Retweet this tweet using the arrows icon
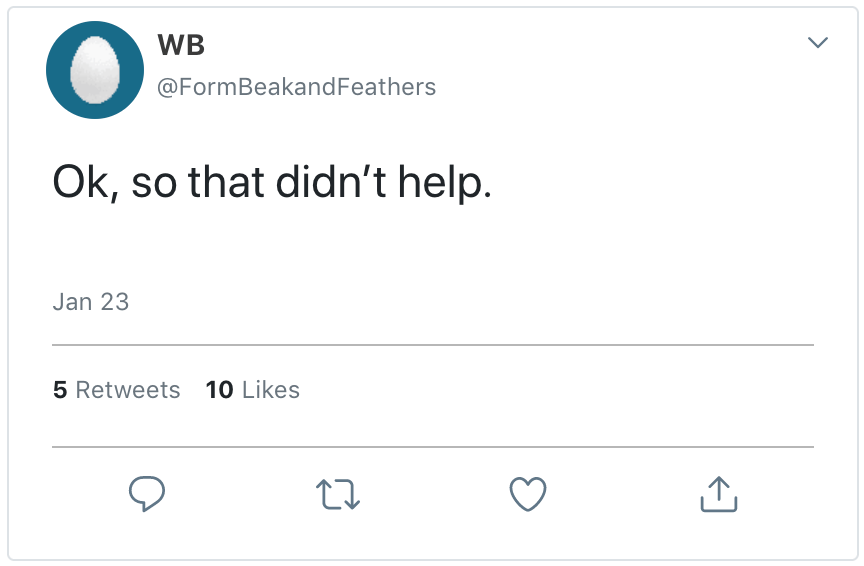This screenshot has height=566, width=864. click(x=337, y=494)
